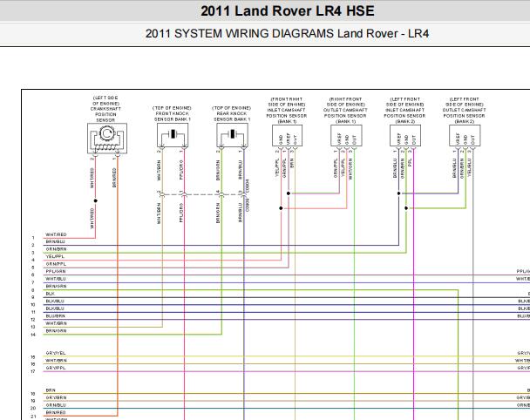This screenshot has width=530, height=420.
Task: Select the inlet camshaft sensor bank 1 box
Action: [288, 135]
